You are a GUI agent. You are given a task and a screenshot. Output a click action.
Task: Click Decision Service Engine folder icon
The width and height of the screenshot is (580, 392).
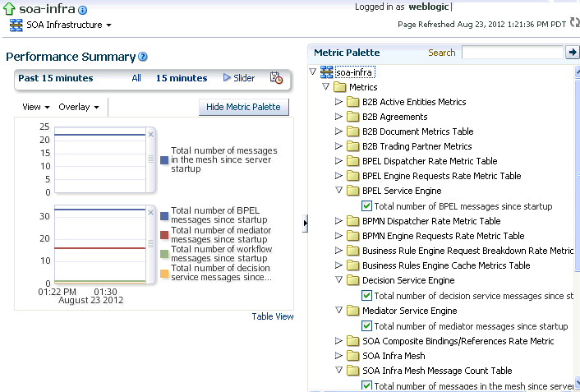pos(353,280)
